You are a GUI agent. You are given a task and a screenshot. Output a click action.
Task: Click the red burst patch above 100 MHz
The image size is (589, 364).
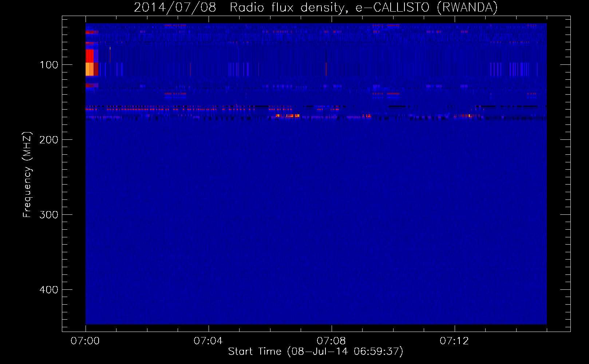90,56
